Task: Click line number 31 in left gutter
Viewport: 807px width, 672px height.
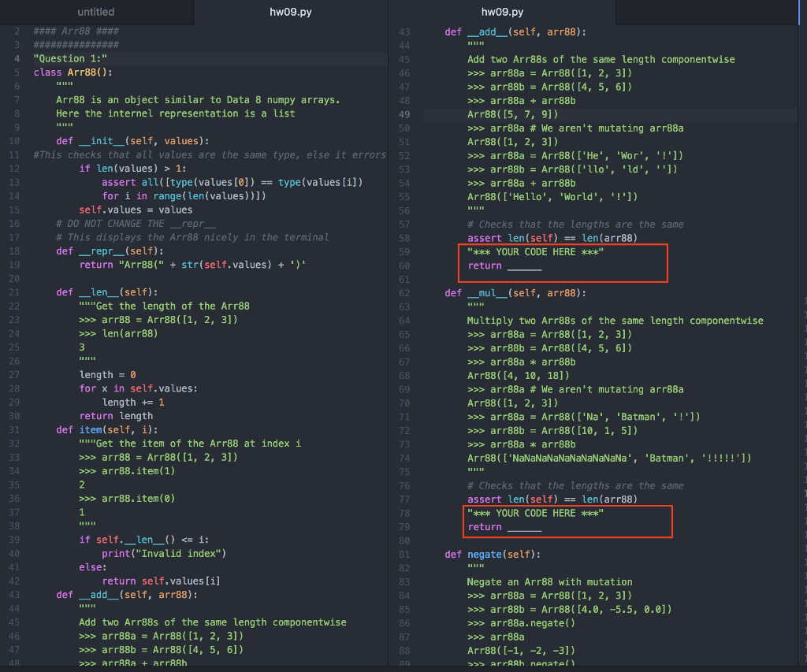Action: tap(14, 429)
